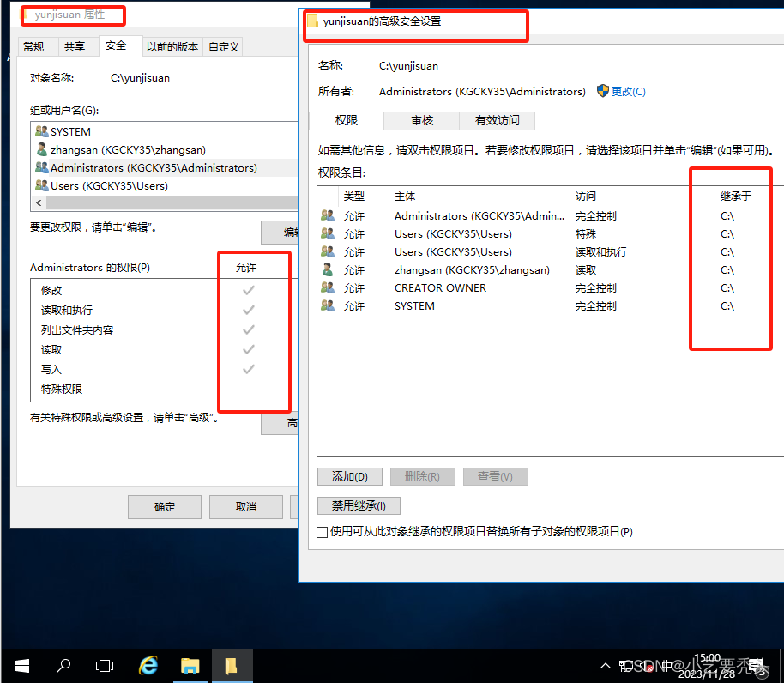The height and width of the screenshot is (683, 784).
Task: Click the 读取和执行 permission row in properties
Action: pos(165,310)
